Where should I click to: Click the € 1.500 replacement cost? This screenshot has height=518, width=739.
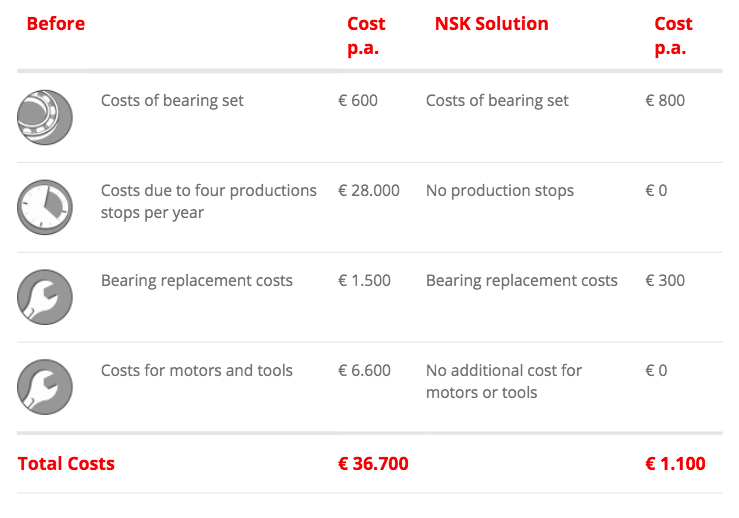pos(364,280)
